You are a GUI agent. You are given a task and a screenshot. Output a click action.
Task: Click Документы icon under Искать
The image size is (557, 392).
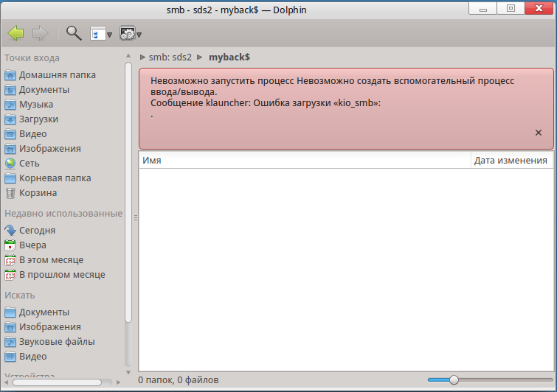tap(10, 312)
